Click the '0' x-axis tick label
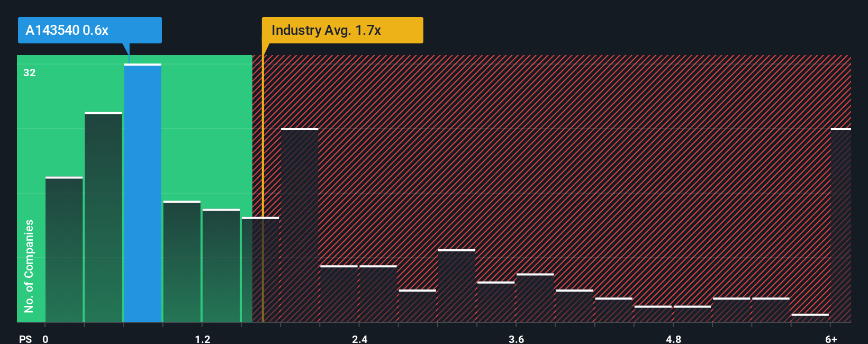Viewport: 868px width, 344px height. click(46, 339)
